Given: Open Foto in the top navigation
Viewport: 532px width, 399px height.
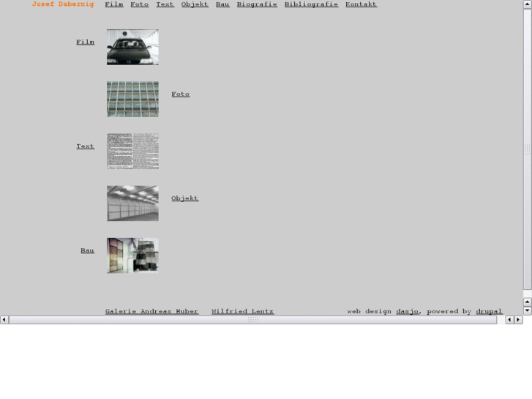Looking at the screenshot, I should tap(140, 4).
